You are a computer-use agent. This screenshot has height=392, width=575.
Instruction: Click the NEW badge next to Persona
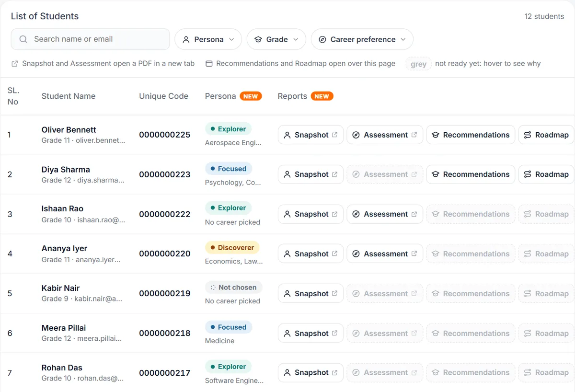[251, 96]
